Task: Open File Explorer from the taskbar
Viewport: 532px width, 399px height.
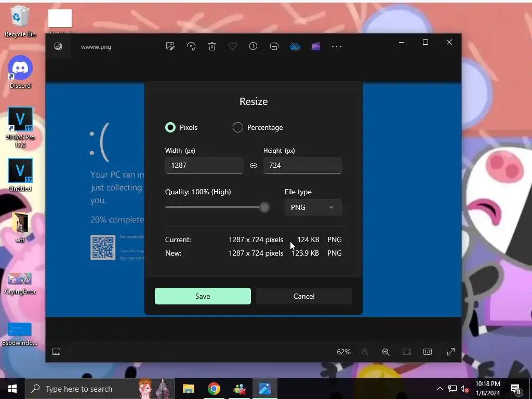Action: point(188,389)
